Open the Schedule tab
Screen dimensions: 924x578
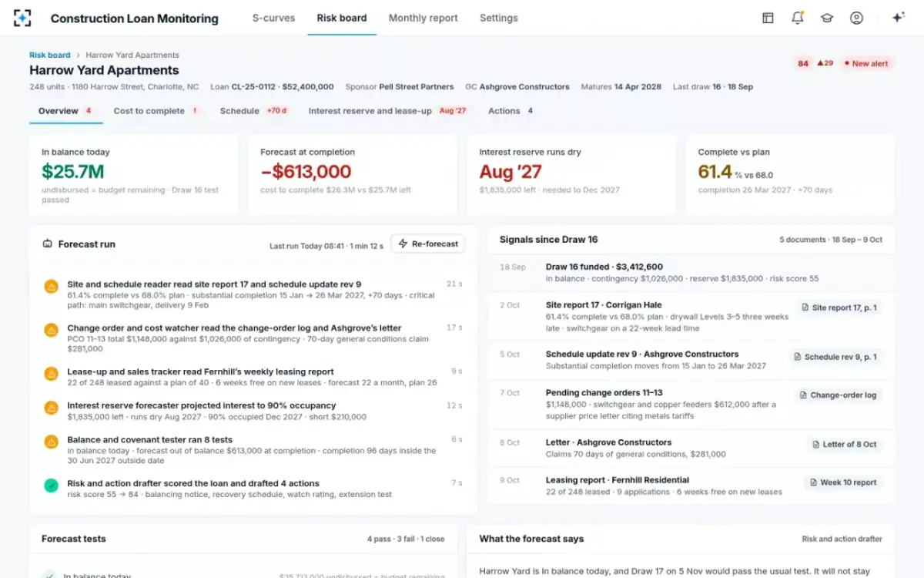(x=254, y=111)
